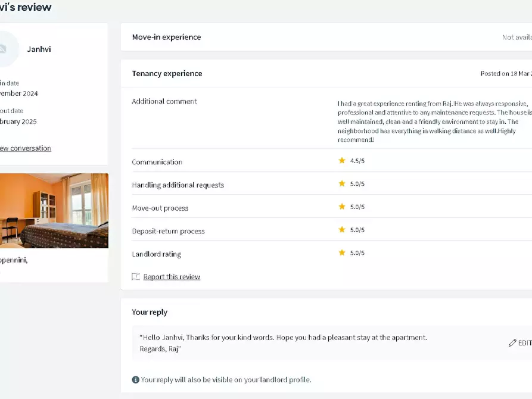Click the Tenancy experience section header
The image size is (532, 399).
167,74
